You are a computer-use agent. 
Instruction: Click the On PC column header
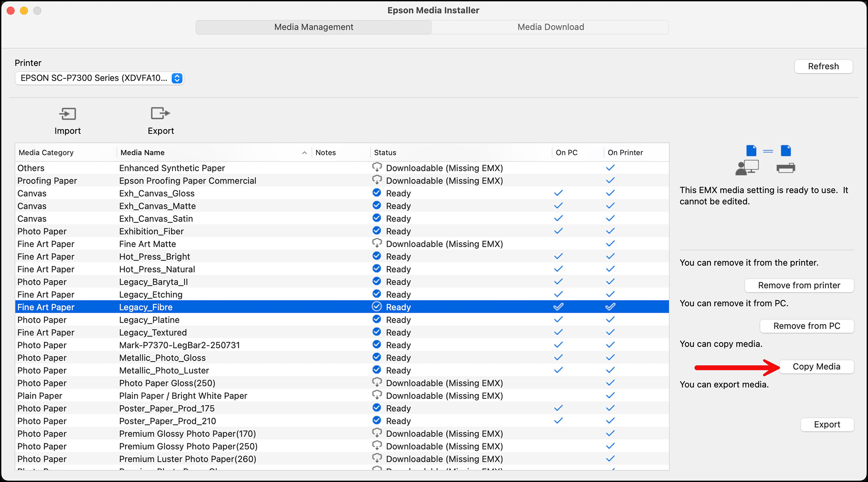(578, 152)
